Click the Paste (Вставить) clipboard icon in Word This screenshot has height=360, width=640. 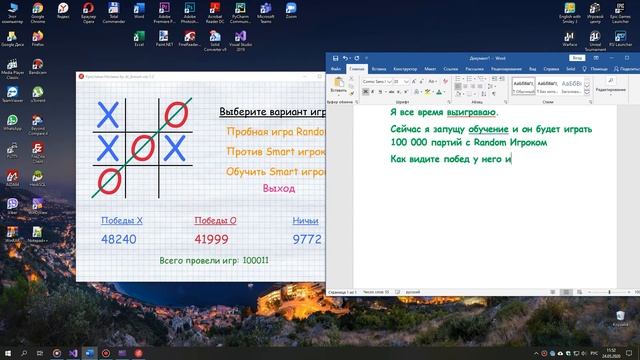(x=338, y=82)
